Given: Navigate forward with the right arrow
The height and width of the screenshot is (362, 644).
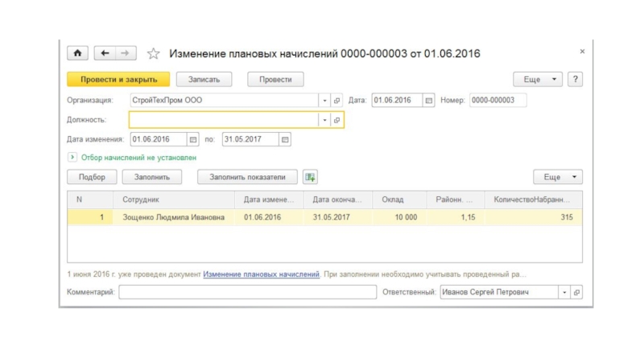Looking at the screenshot, I should click(x=126, y=53).
